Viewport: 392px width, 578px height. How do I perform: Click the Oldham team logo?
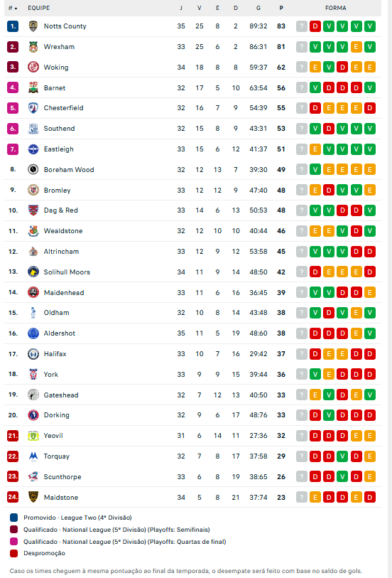coord(33,313)
